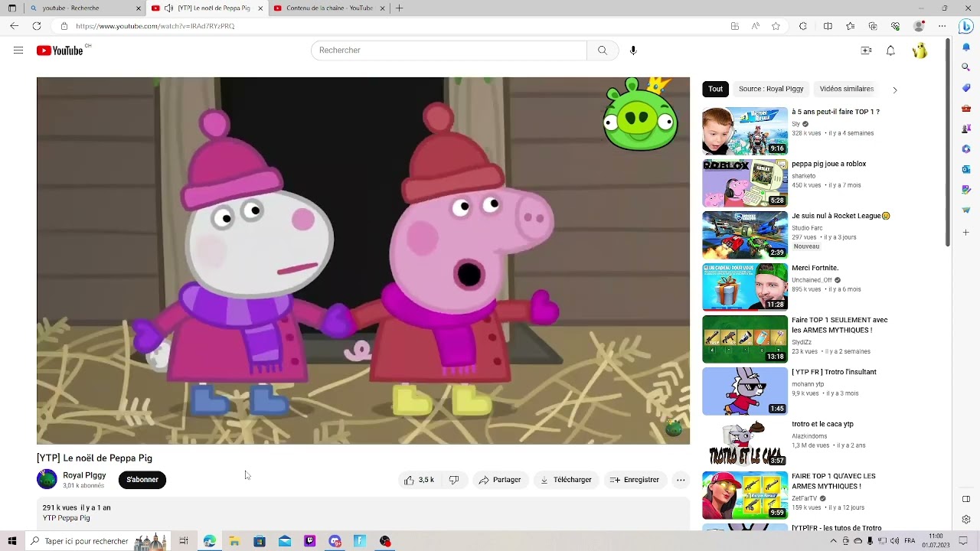Open File Explorer from taskbar

[234, 541]
